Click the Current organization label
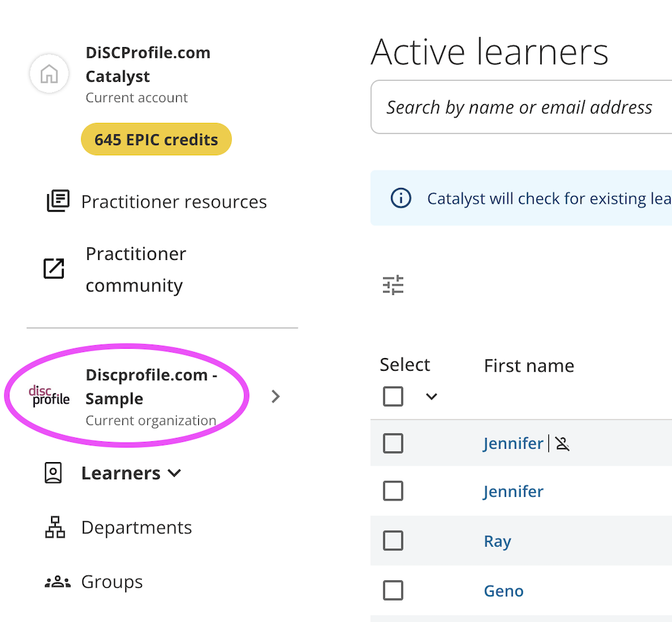Viewport: 672px width, 622px height. 151,420
